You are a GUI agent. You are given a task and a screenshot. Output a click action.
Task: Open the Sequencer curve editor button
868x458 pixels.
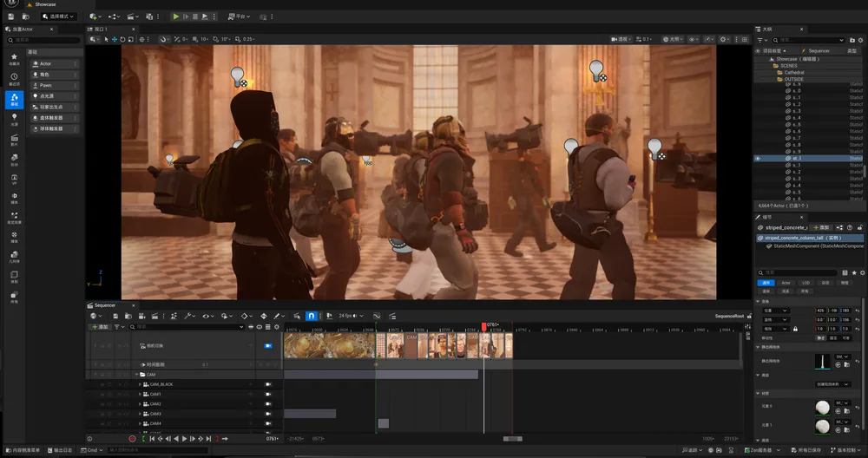pos(377,316)
